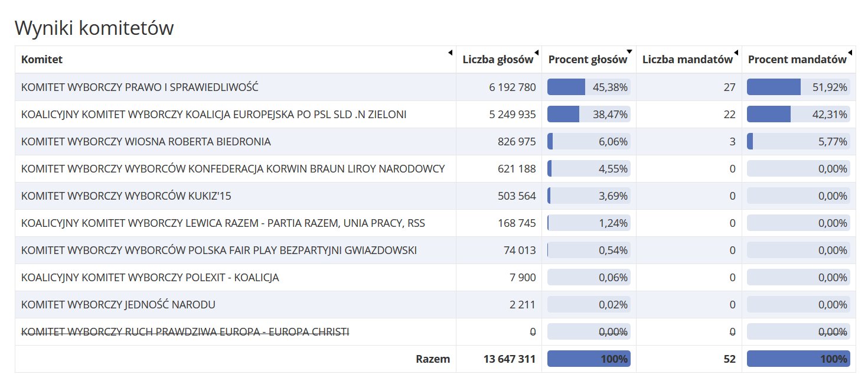868x384 pixels.
Task: Click the 38,47% vote percentage bar
Action: pyautogui.click(x=589, y=114)
